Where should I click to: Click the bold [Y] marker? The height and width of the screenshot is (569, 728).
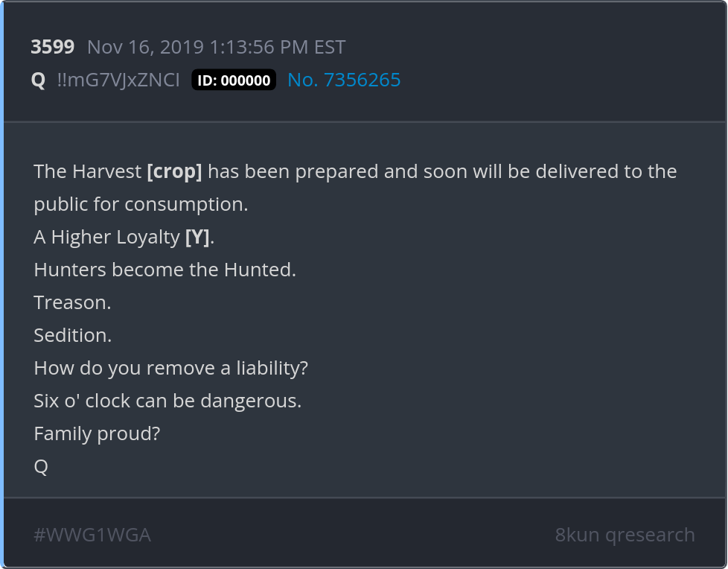pos(197,237)
